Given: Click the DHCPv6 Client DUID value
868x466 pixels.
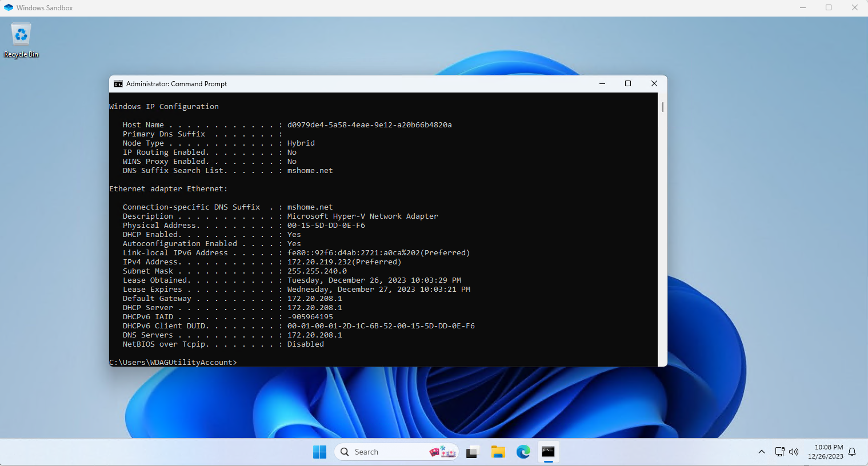Looking at the screenshot, I should tap(381, 326).
